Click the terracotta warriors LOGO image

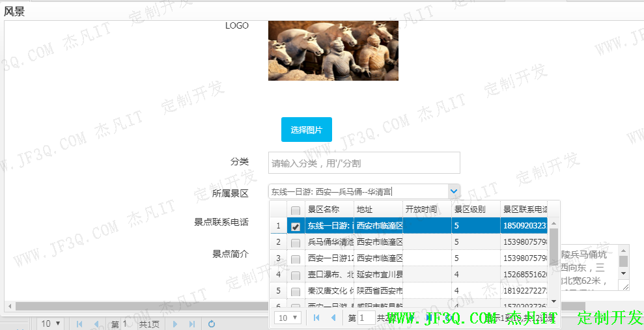click(x=333, y=51)
